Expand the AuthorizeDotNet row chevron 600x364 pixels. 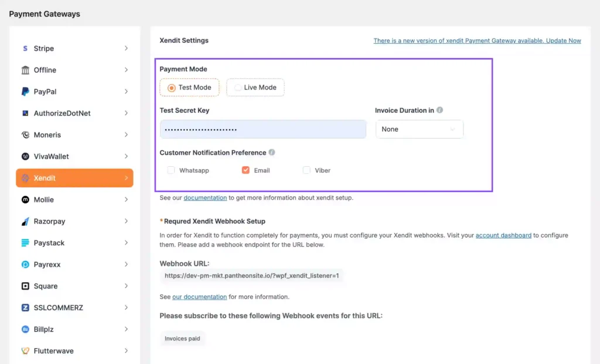click(126, 113)
